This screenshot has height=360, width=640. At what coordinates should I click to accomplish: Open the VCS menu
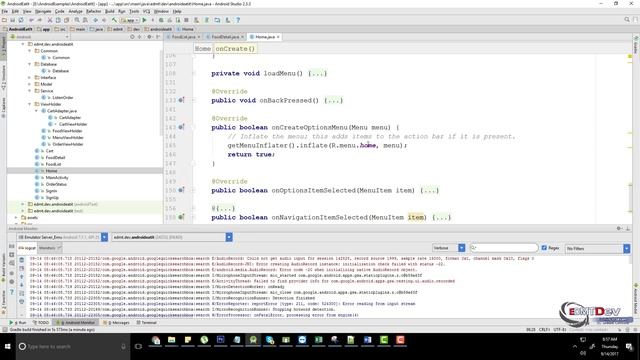click(147, 11)
